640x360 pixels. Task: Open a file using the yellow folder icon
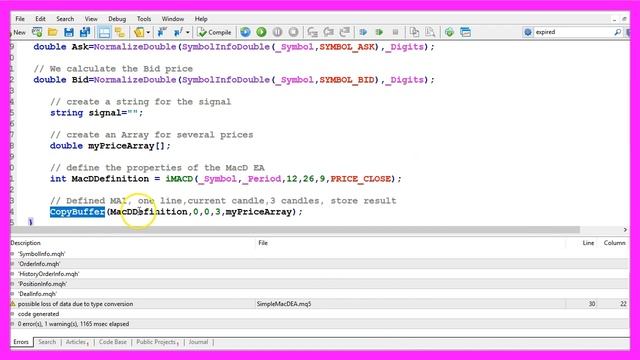point(53,32)
